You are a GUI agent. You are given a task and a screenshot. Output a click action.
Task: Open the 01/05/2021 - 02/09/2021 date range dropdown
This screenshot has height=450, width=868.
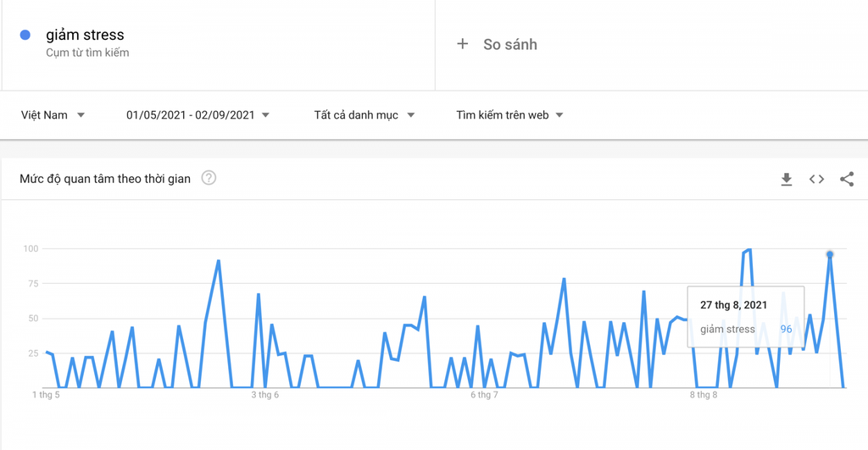pyautogui.click(x=198, y=115)
